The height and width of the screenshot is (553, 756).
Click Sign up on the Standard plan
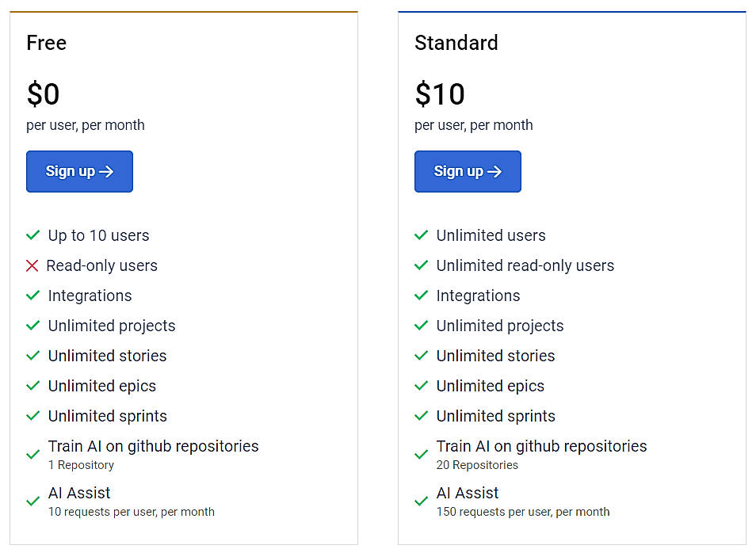(468, 171)
